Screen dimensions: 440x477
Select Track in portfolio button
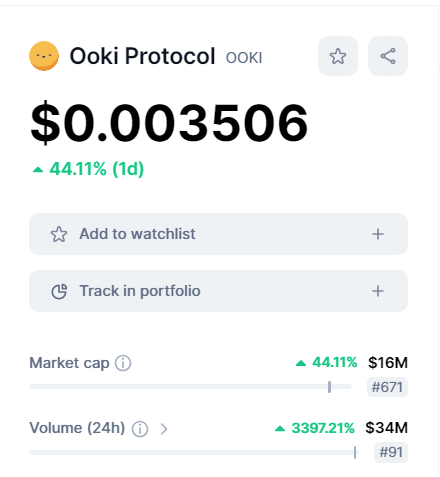click(218, 291)
